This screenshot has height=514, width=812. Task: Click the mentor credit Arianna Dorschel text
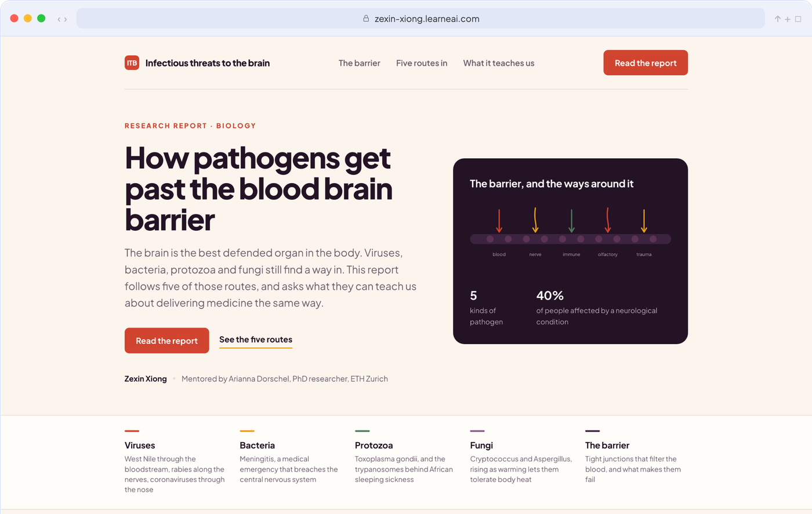pyautogui.click(x=285, y=379)
